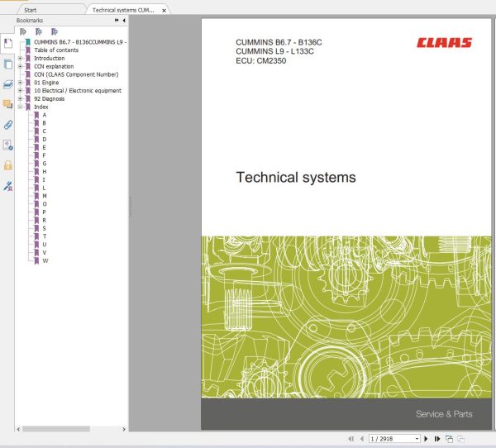This screenshot has width=496, height=448.
Task: Click the bookmarks scrollbar left arrow
Action: click(x=18, y=429)
